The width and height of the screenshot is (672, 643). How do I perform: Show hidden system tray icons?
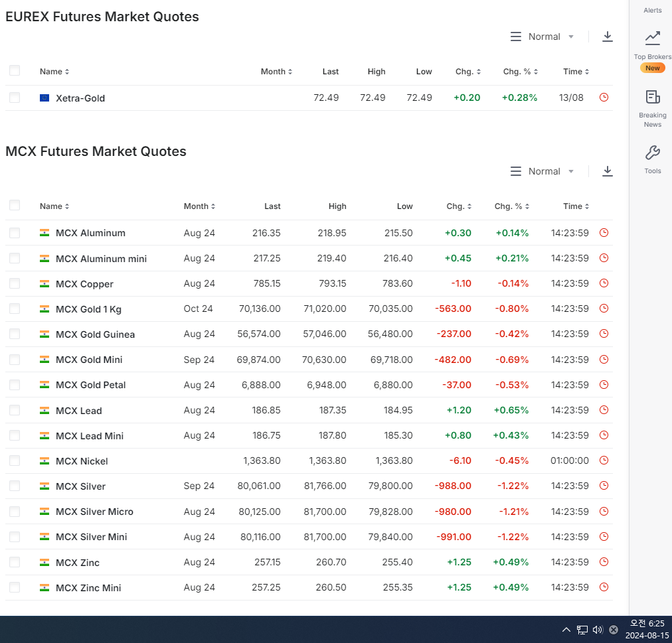click(566, 630)
